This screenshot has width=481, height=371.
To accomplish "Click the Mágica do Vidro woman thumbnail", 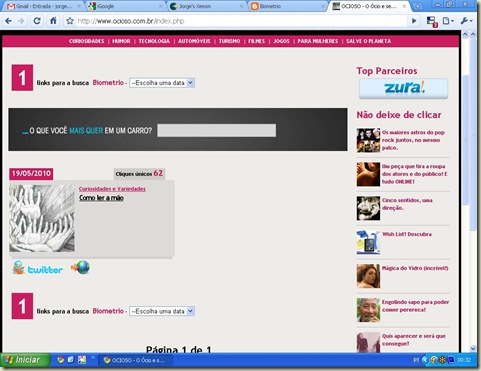I will point(368,276).
